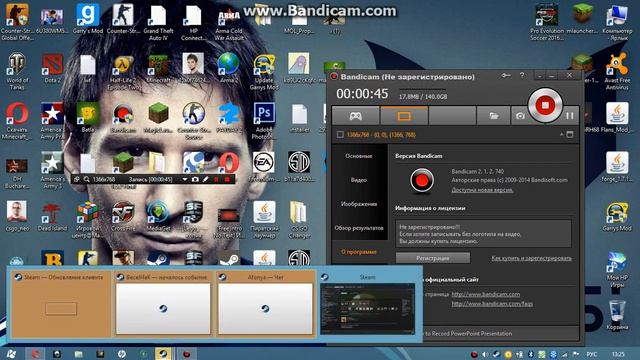Click camera icon on the floating recording bar

coord(195,179)
